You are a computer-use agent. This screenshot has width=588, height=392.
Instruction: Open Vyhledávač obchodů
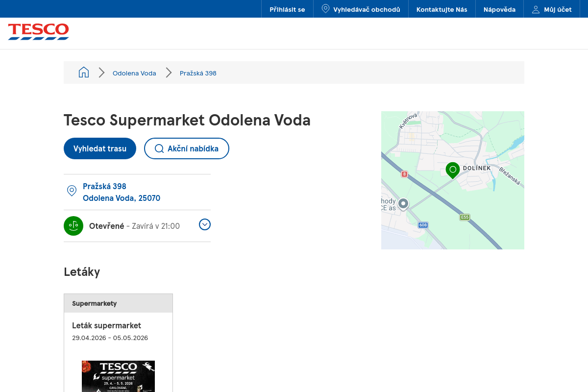tap(361, 9)
